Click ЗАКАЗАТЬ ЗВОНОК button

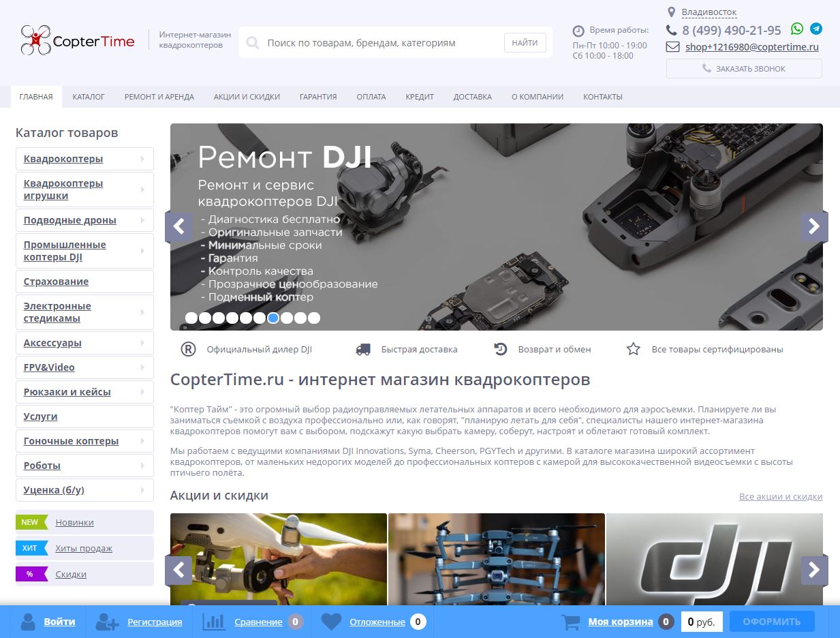744,69
